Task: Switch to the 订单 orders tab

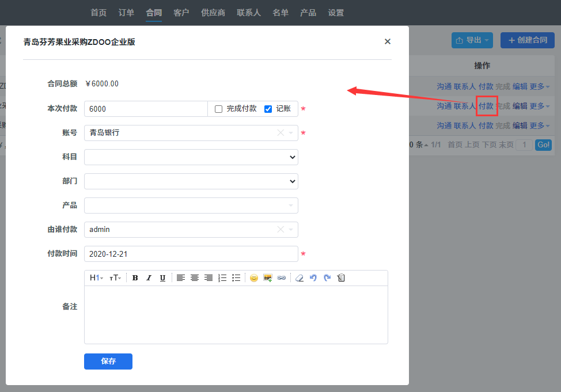Action: pos(126,13)
